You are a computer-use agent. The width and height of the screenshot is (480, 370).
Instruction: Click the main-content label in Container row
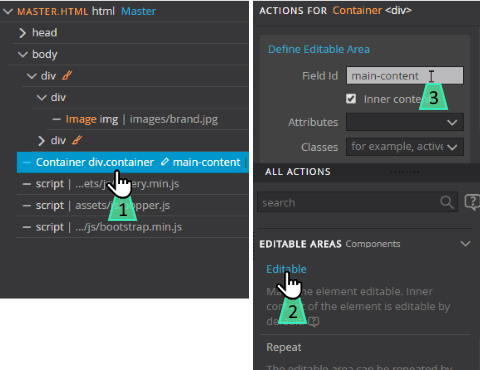pos(206,162)
